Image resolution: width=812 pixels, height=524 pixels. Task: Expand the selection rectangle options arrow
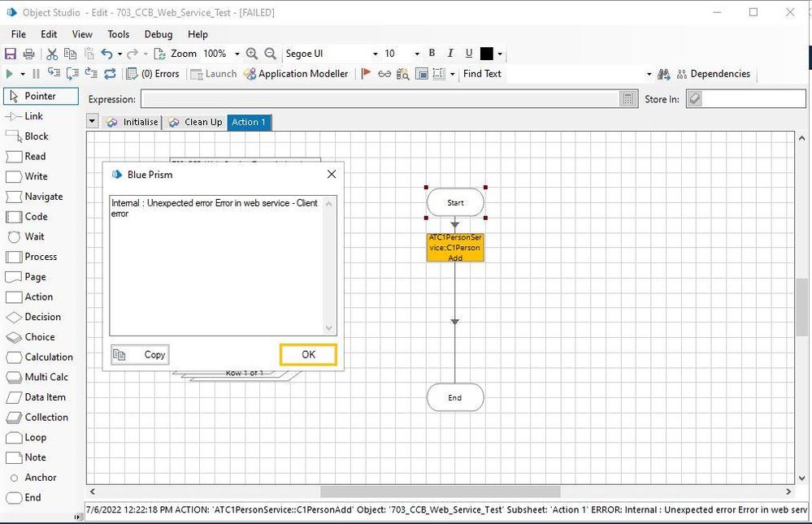tap(453, 74)
